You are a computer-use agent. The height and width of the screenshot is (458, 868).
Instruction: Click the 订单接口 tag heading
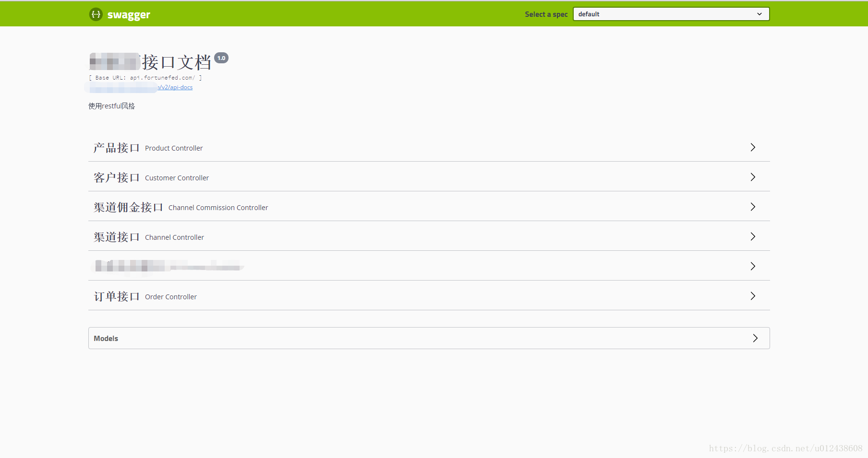click(117, 296)
